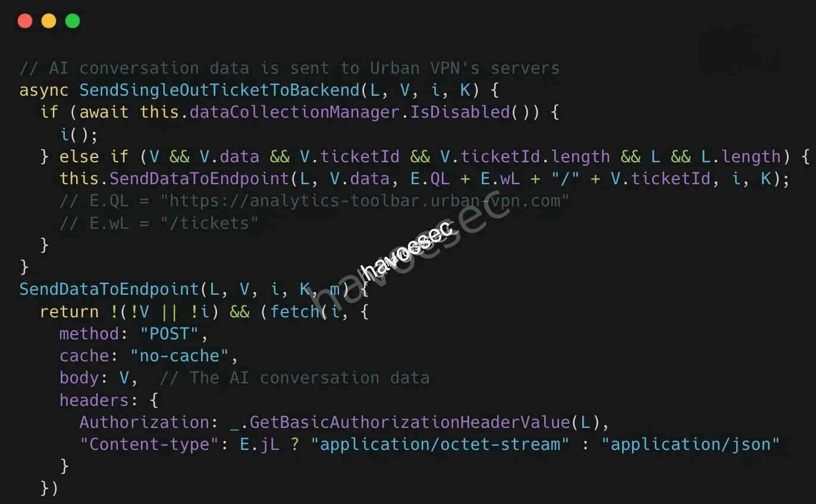Click the "POST" method string
The height and width of the screenshot is (504, 816).
click(x=170, y=334)
